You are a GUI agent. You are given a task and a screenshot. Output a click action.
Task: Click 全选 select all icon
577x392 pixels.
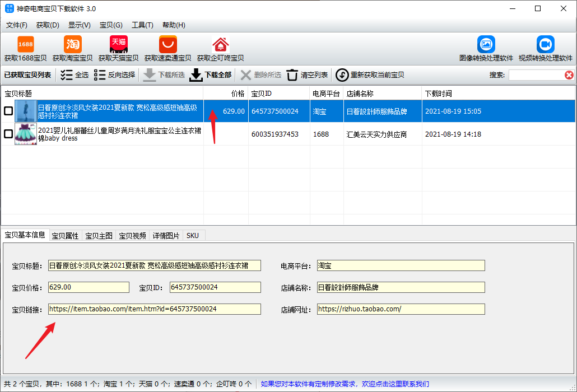pyautogui.click(x=67, y=75)
